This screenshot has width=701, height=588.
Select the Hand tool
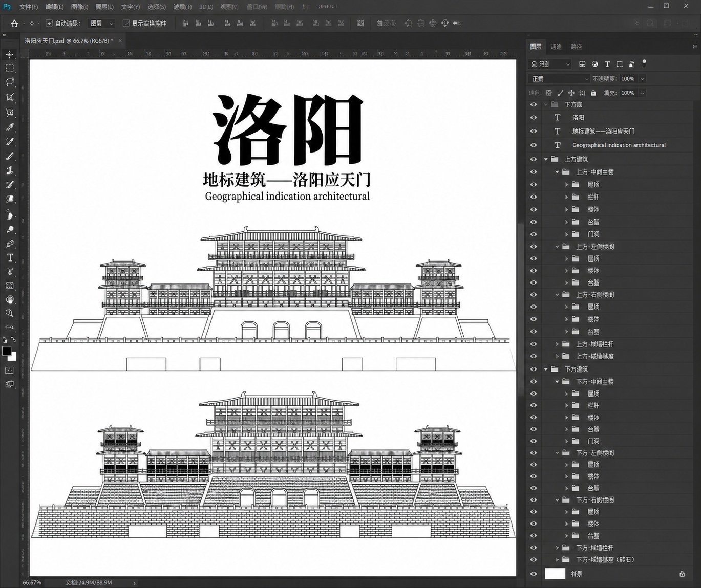coord(10,300)
